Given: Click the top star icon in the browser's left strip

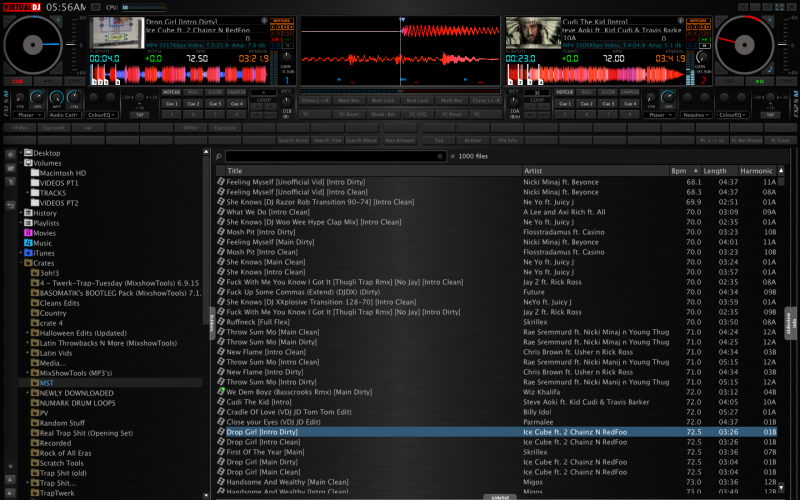Looking at the screenshot, I should point(10,154).
